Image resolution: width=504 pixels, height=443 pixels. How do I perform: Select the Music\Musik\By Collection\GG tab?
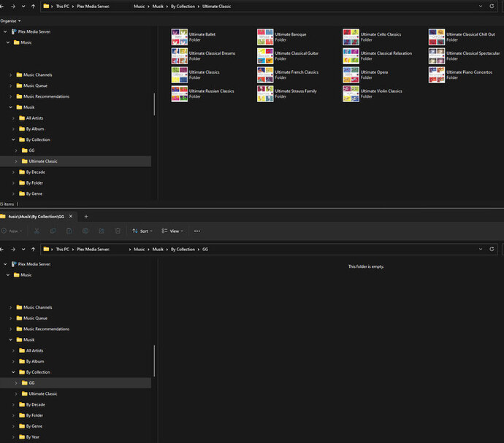(36, 217)
